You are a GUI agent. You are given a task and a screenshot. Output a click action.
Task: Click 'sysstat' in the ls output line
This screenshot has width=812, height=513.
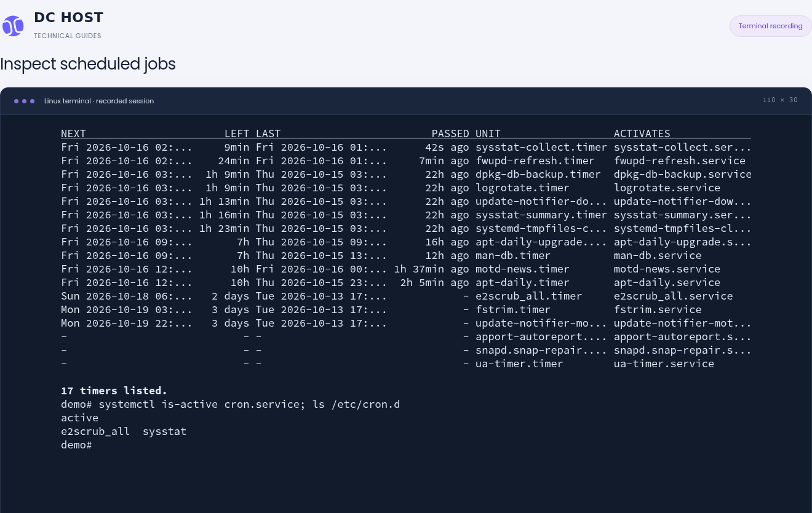164,431
